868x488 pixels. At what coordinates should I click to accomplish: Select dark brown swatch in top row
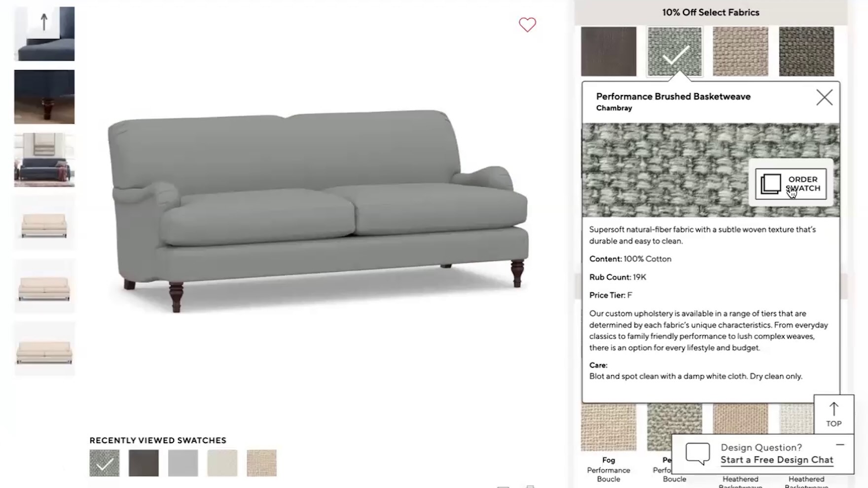tap(609, 51)
